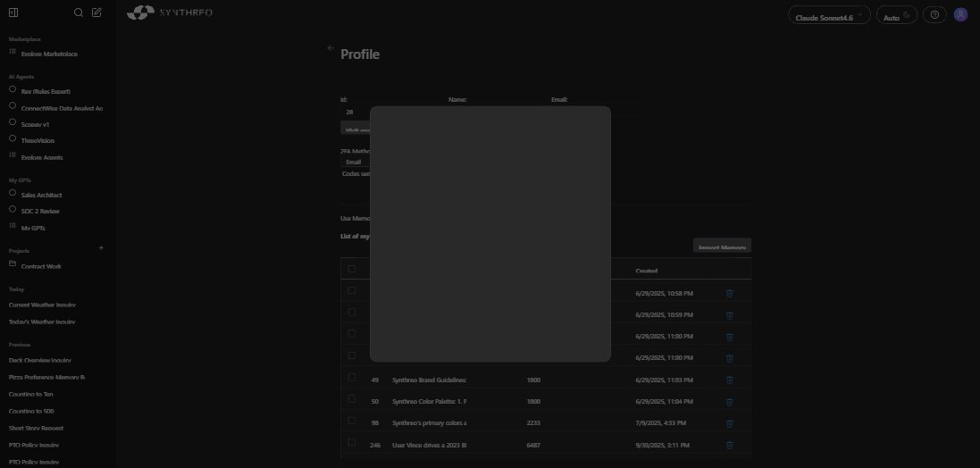Open the Claude Sonnet4.6 model dropdown
The width and height of the screenshot is (980, 468).
pyautogui.click(x=829, y=15)
